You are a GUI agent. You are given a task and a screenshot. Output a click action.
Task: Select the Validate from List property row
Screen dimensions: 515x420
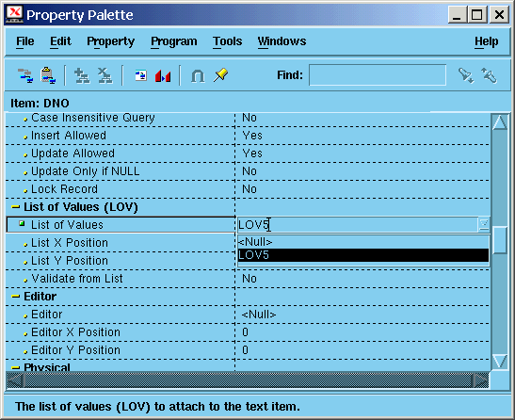[x=248, y=279]
